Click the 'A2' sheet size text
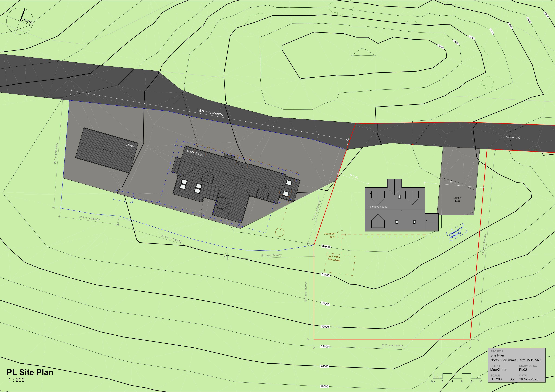This screenshot has width=555, height=392. pos(512,379)
